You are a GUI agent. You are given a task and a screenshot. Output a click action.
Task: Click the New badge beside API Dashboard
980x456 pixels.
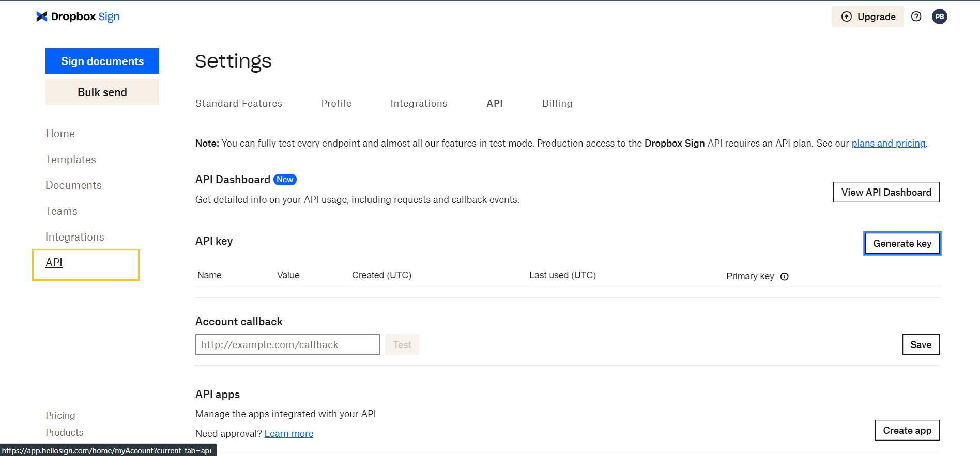tap(285, 179)
